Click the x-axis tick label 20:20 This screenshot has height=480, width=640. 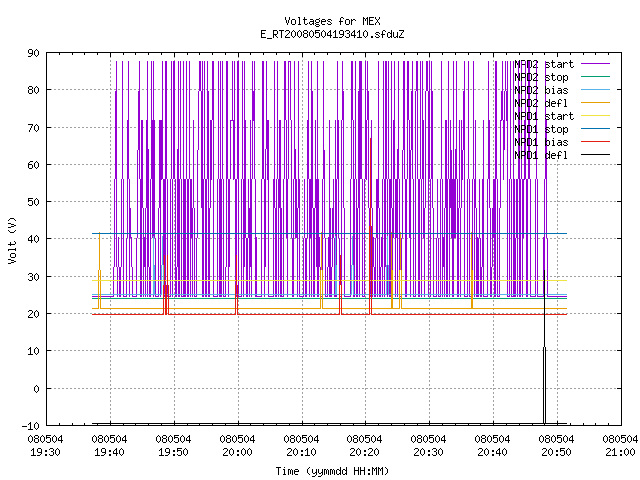(364, 452)
